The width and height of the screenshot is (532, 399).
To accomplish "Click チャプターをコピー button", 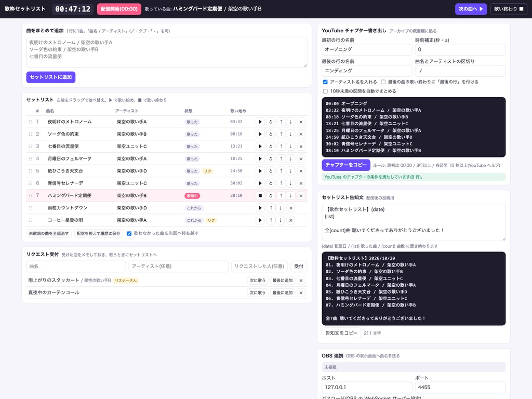I will (346, 165).
